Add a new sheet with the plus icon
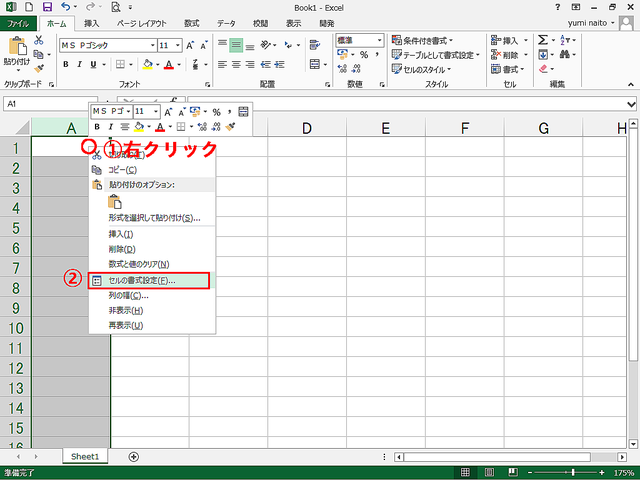Viewport: 640px width, 480px height. pyautogui.click(x=134, y=456)
